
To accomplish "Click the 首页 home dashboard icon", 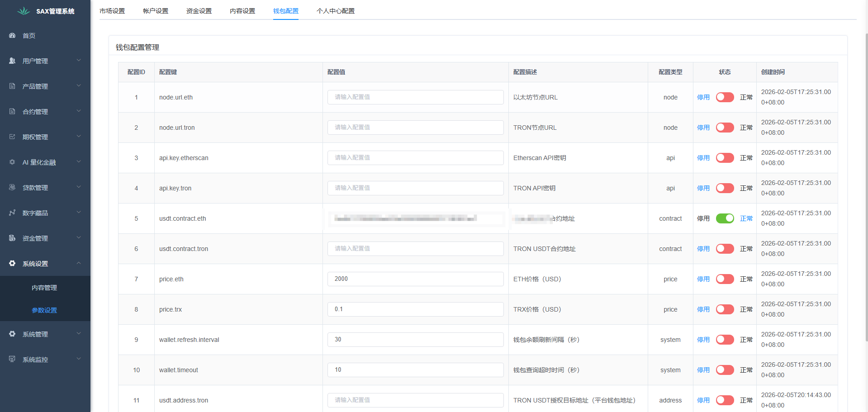I will coord(12,35).
